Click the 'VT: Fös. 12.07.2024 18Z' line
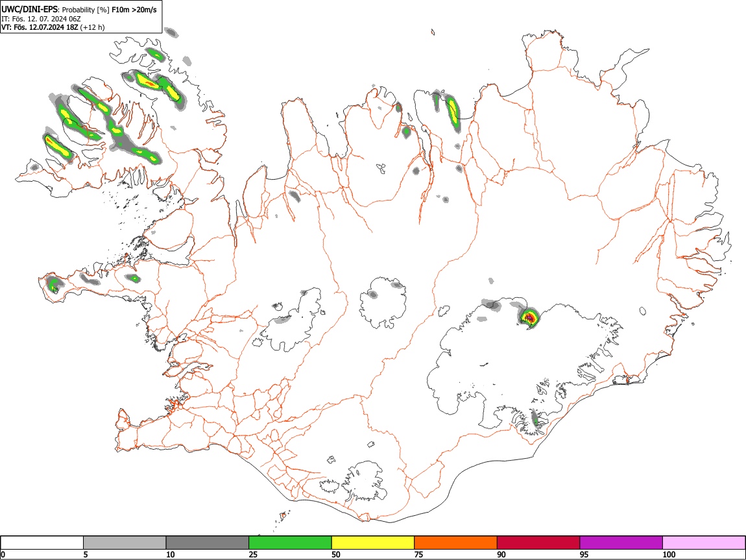746x560 pixels. pos(40,28)
